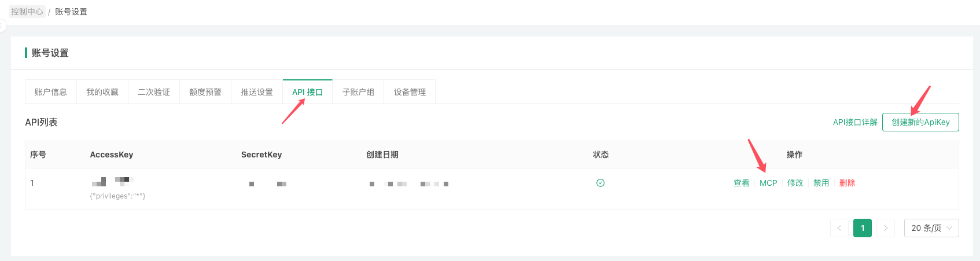Click 创建新的ApiKey button
The image size is (980, 261).
(920, 122)
